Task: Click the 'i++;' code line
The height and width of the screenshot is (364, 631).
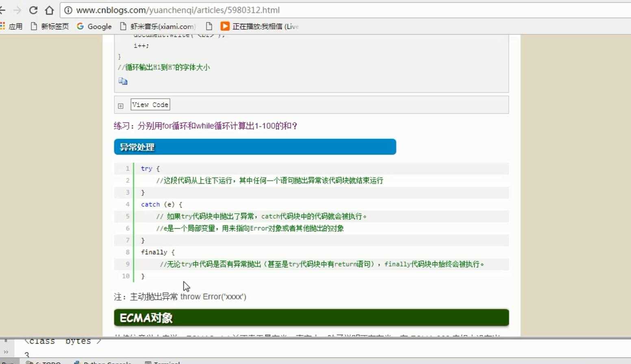Action: click(141, 45)
